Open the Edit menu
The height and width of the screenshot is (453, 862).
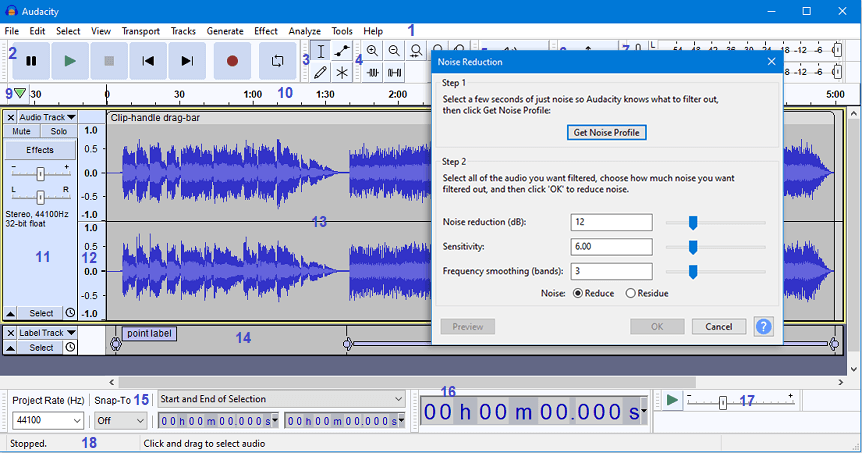37,31
